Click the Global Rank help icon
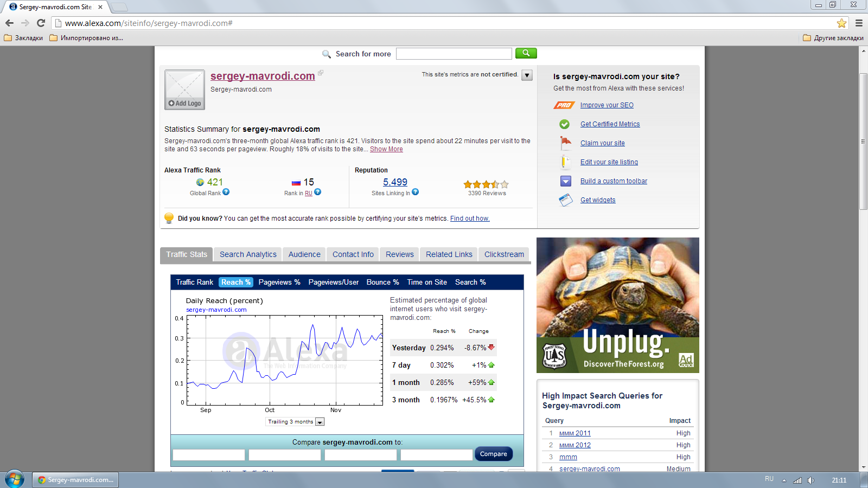The image size is (868, 488). [226, 192]
